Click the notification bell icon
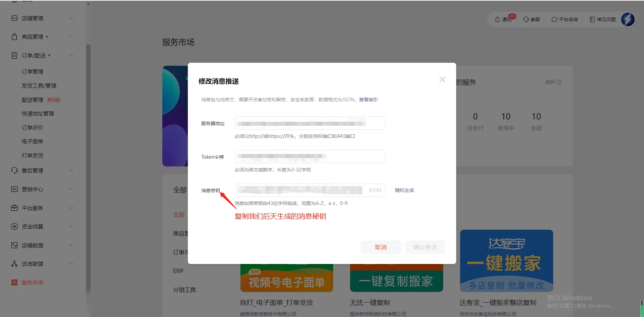Viewport: 644px width, 317px height. point(497,19)
